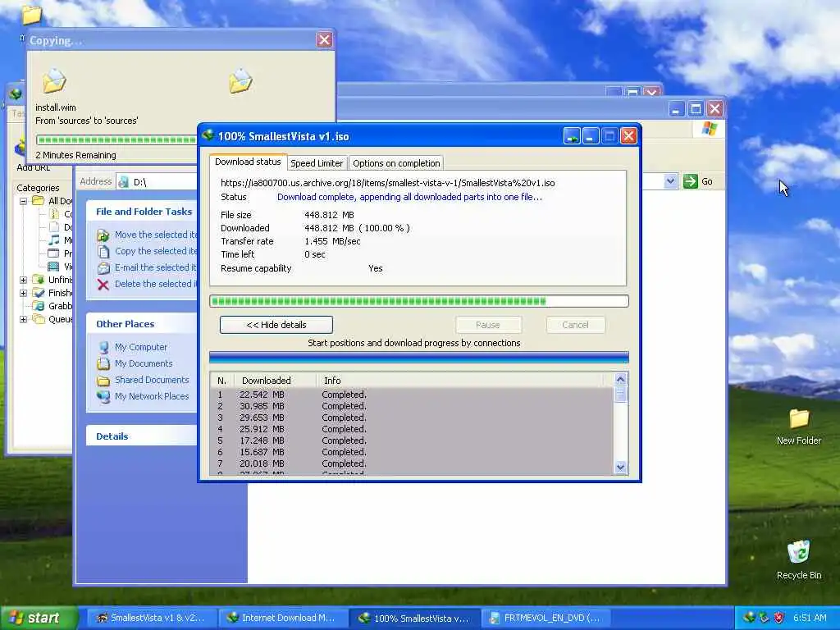Click the My Computer icon in Other Places
840x630 pixels.
coord(103,347)
